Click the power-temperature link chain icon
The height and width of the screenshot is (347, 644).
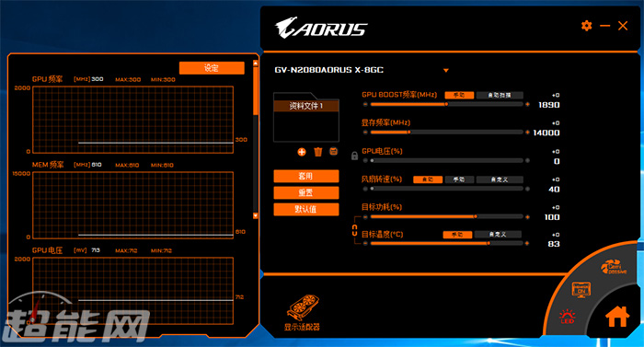354,230
